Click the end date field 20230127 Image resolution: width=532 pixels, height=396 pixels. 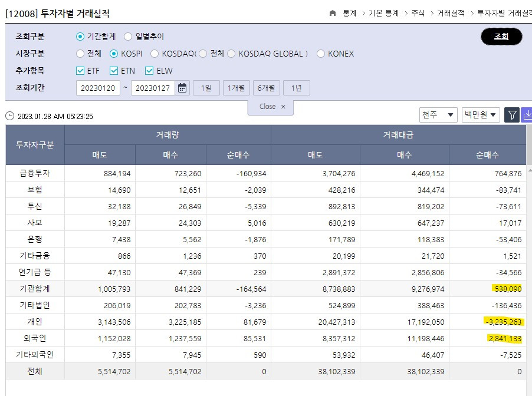point(153,88)
